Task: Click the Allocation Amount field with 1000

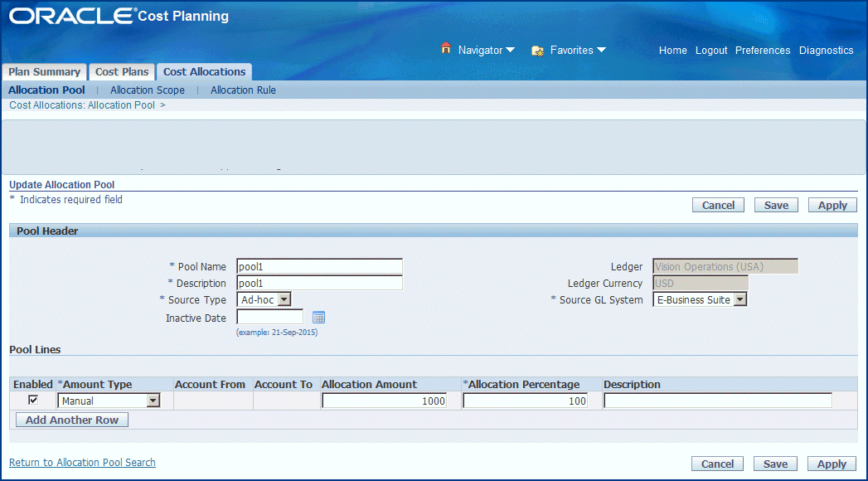Action: [384, 401]
